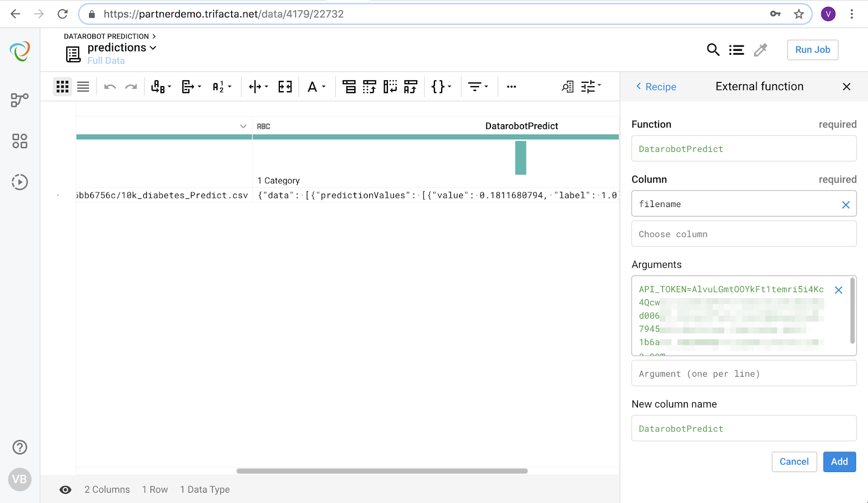Open the text format A dropdown
The height and width of the screenshot is (503, 868).
point(316,87)
